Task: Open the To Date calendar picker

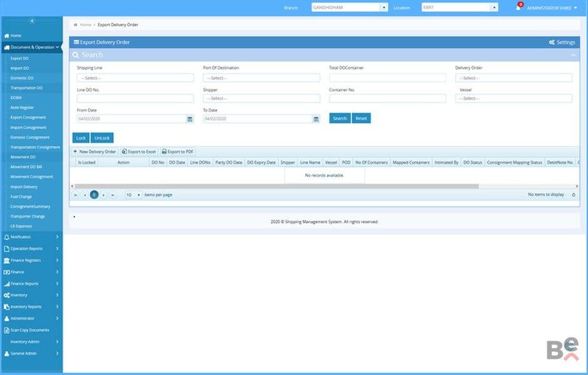Action: 316,119
